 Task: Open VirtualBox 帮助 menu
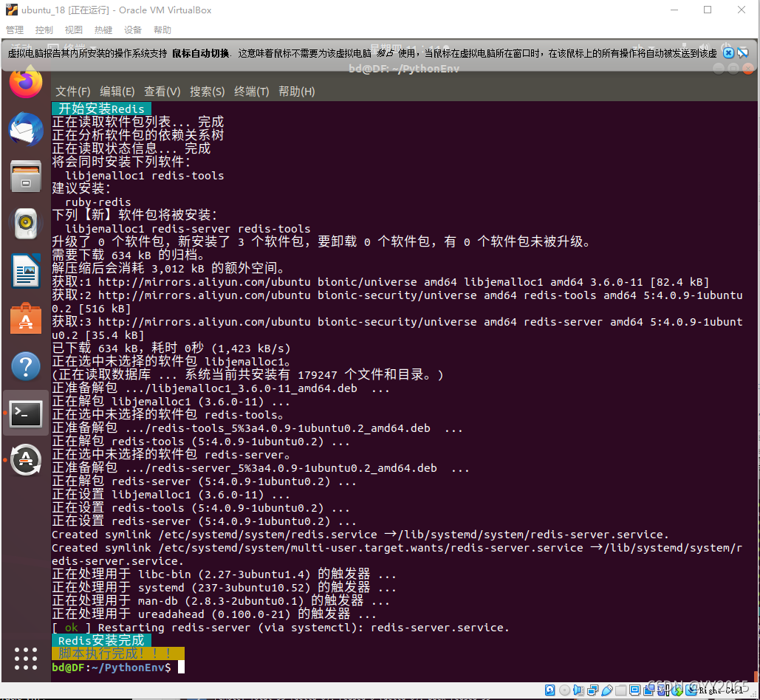point(162,30)
